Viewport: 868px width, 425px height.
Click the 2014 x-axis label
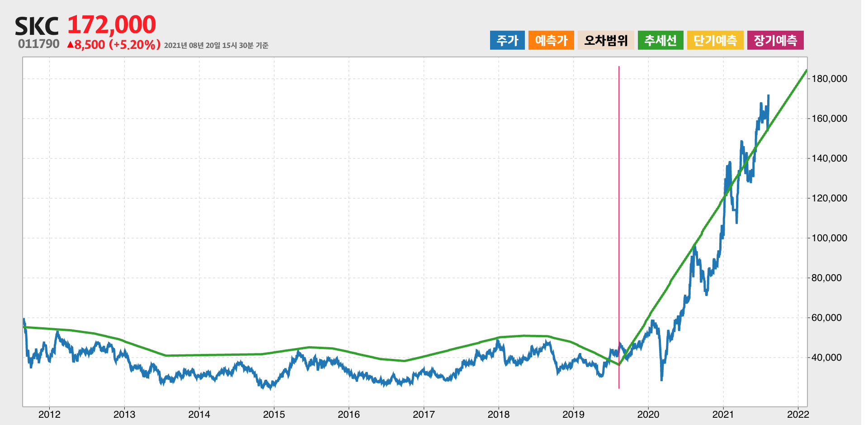199,414
